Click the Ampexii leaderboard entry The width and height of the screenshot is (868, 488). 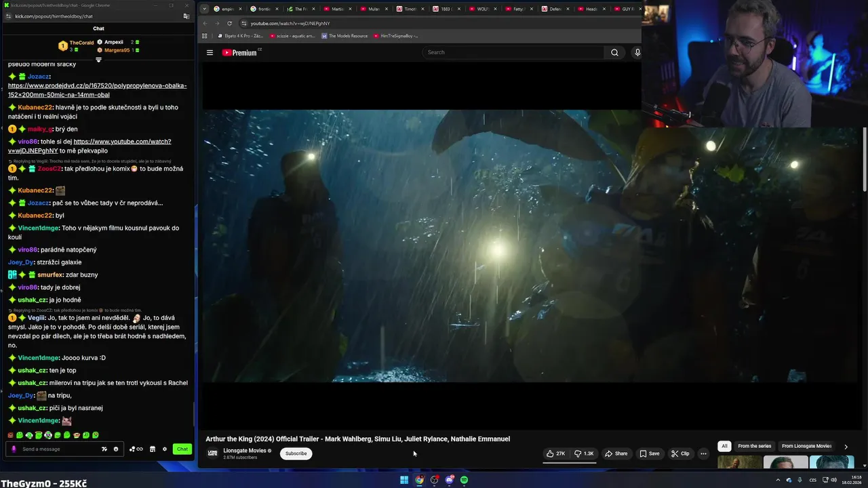tap(118, 42)
